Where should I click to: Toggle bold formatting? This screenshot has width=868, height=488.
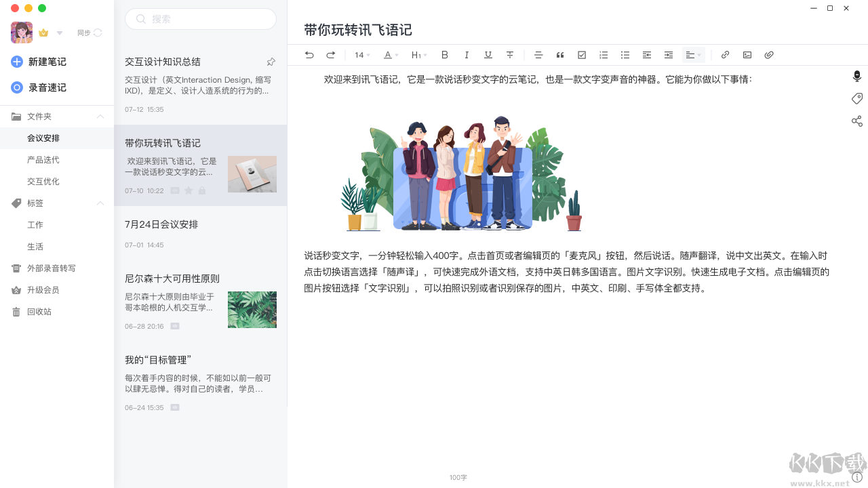coord(445,55)
